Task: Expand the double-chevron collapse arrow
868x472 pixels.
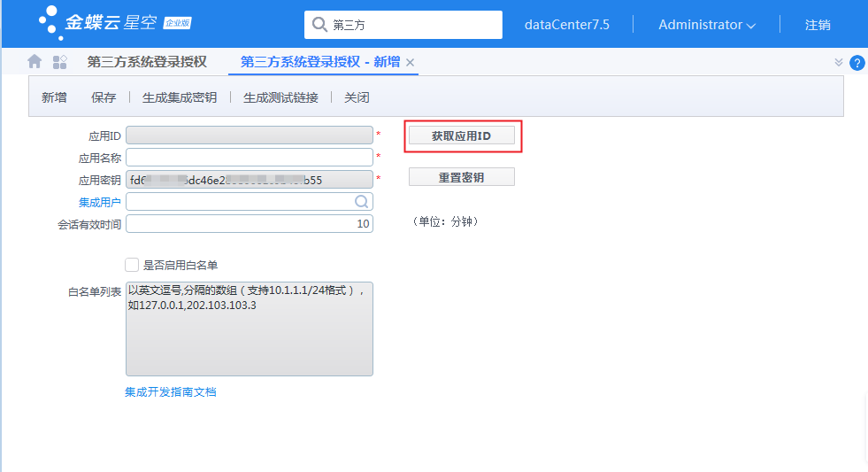Action: (839, 62)
